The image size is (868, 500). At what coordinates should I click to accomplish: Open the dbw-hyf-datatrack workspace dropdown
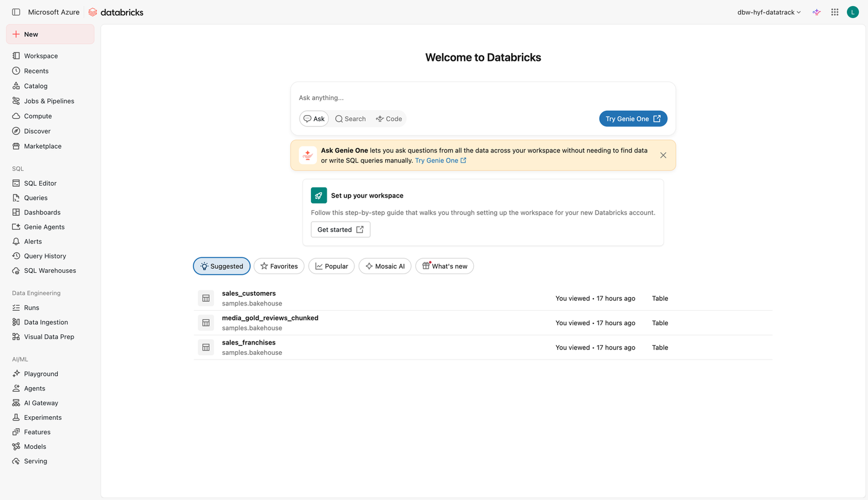click(769, 12)
